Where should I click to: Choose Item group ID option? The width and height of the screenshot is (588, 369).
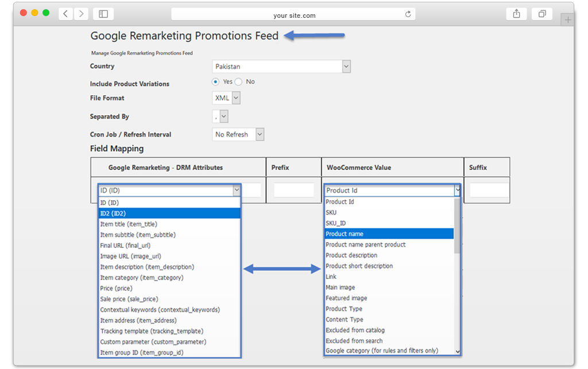[169, 352]
